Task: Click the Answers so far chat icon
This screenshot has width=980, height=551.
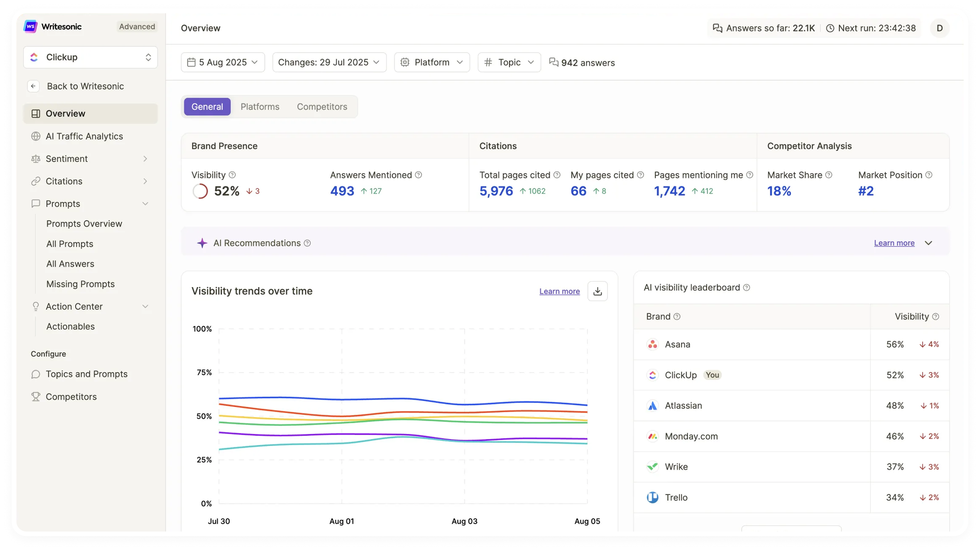Action: click(717, 28)
